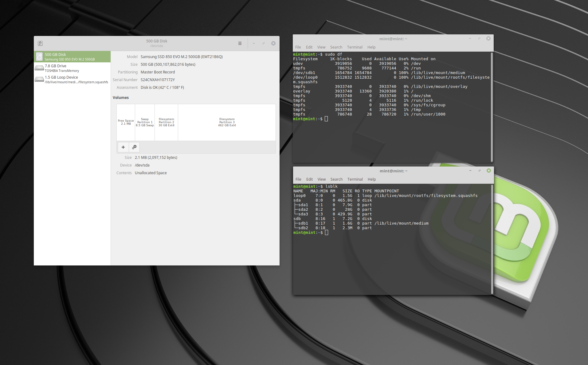Image resolution: width=588 pixels, height=365 pixels.
Task: Select the 2.1 MB Free Space volume
Action: pos(126,122)
